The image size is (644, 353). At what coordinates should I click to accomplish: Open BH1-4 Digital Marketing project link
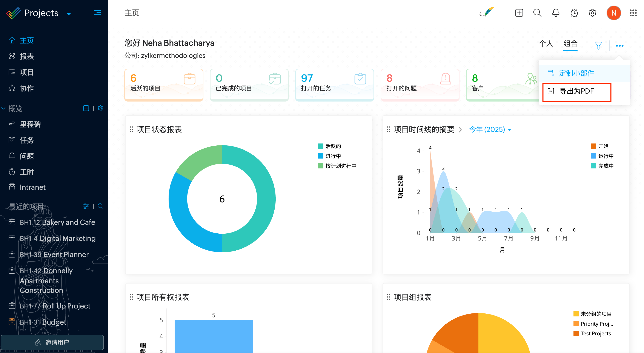click(x=57, y=238)
